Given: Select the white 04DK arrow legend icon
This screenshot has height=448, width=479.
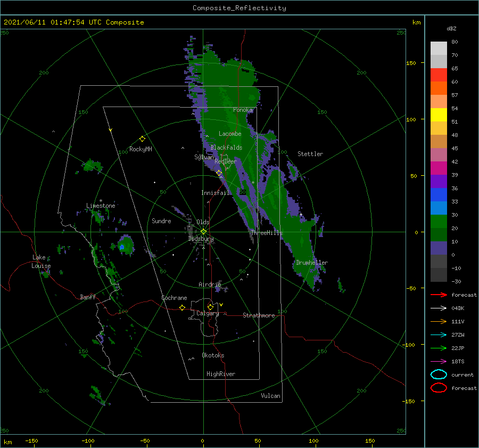Looking at the screenshot, I should pyautogui.click(x=439, y=308).
